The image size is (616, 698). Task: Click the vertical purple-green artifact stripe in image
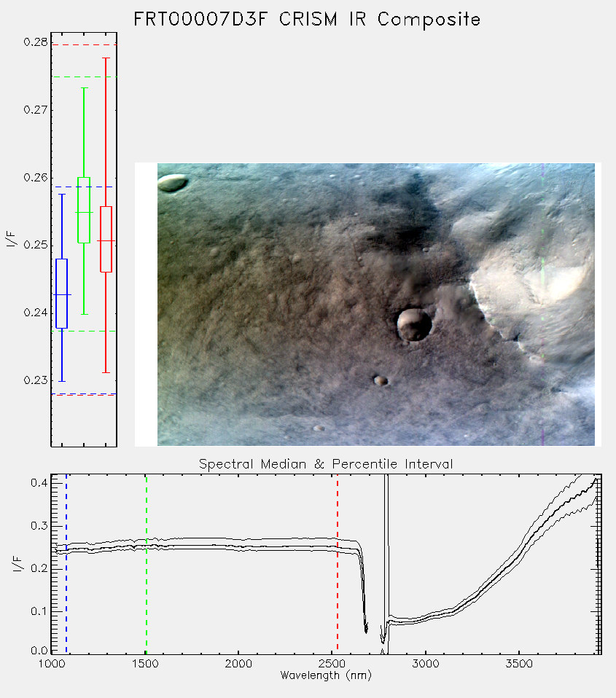(542, 304)
